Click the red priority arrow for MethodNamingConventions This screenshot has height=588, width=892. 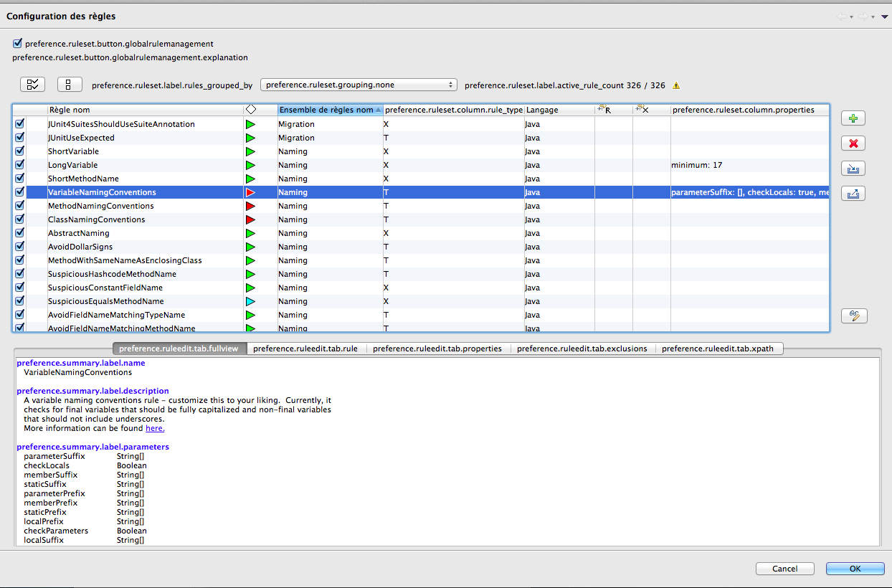point(250,207)
